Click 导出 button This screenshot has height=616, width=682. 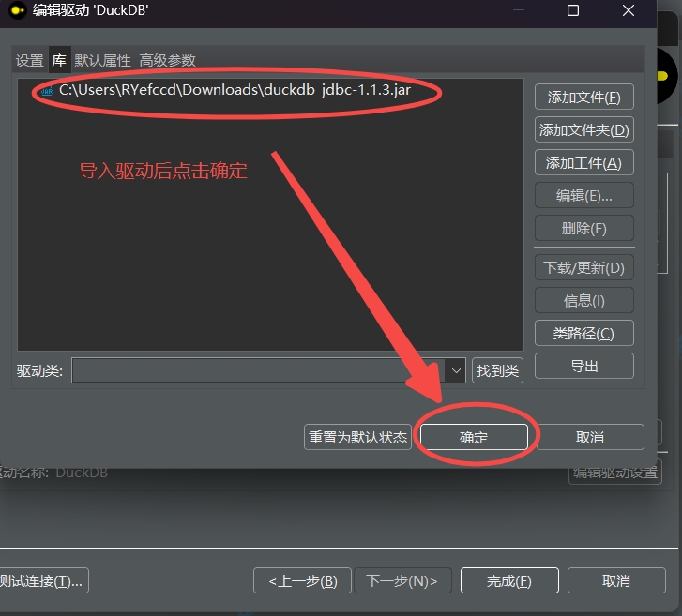point(583,366)
